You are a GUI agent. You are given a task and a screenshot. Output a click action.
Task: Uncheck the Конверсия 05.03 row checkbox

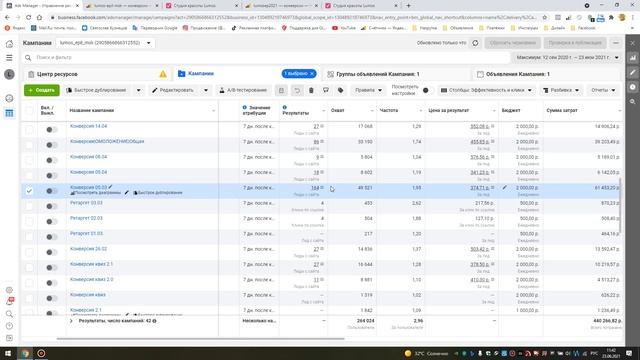tap(29, 191)
